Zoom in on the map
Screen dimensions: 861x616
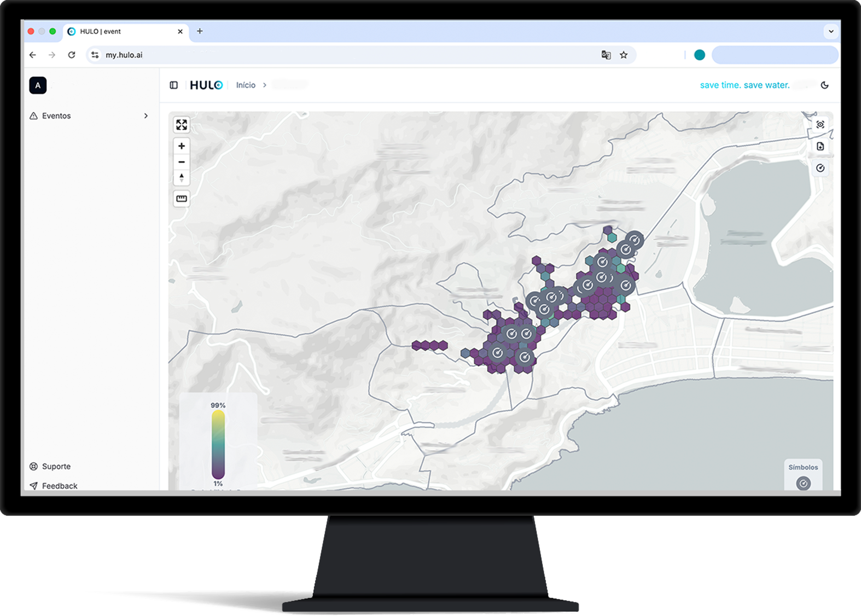[x=181, y=146]
